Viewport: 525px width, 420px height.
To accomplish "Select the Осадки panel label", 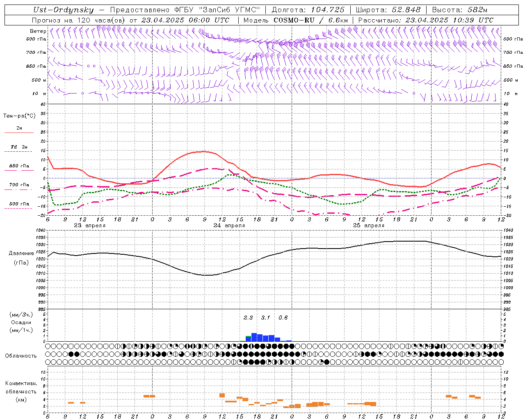I will click(x=21, y=322).
